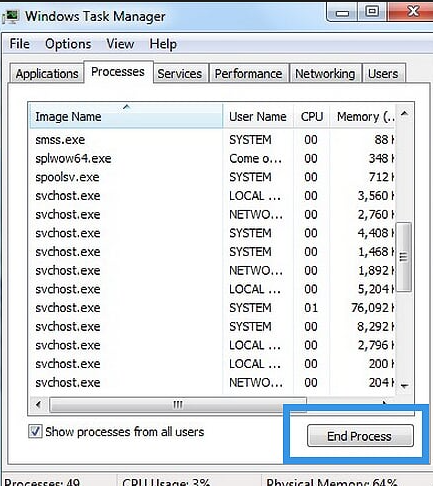Click the End Process button
The height and width of the screenshot is (486, 435).
click(x=360, y=436)
